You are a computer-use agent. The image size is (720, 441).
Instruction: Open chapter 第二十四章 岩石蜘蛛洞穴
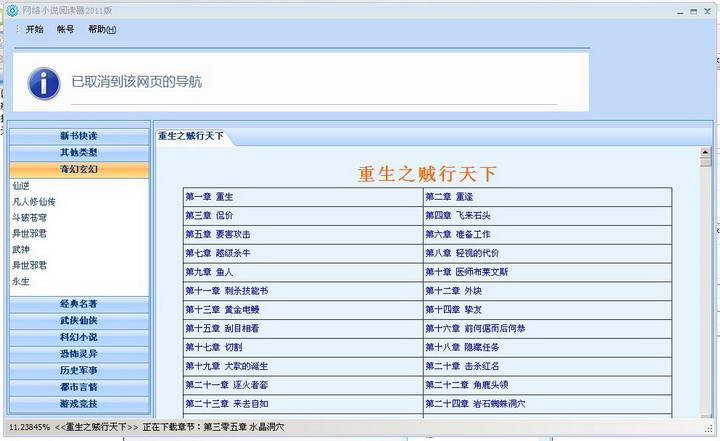pos(475,404)
